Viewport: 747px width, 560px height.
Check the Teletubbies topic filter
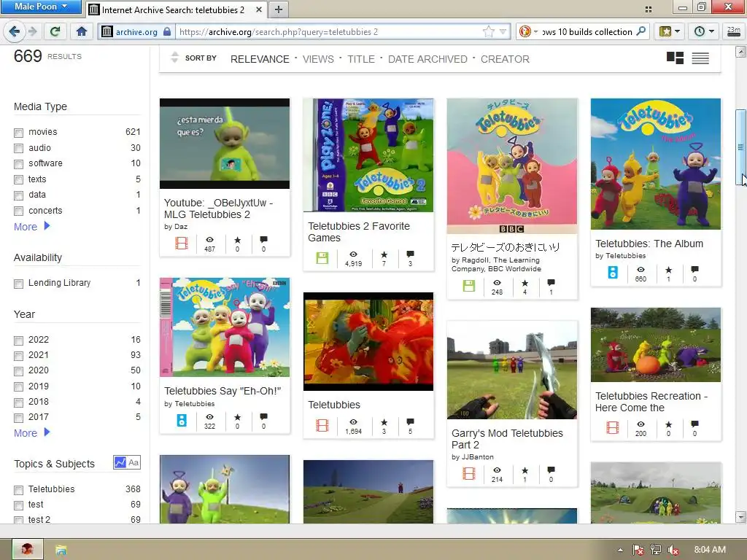coord(18,490)
